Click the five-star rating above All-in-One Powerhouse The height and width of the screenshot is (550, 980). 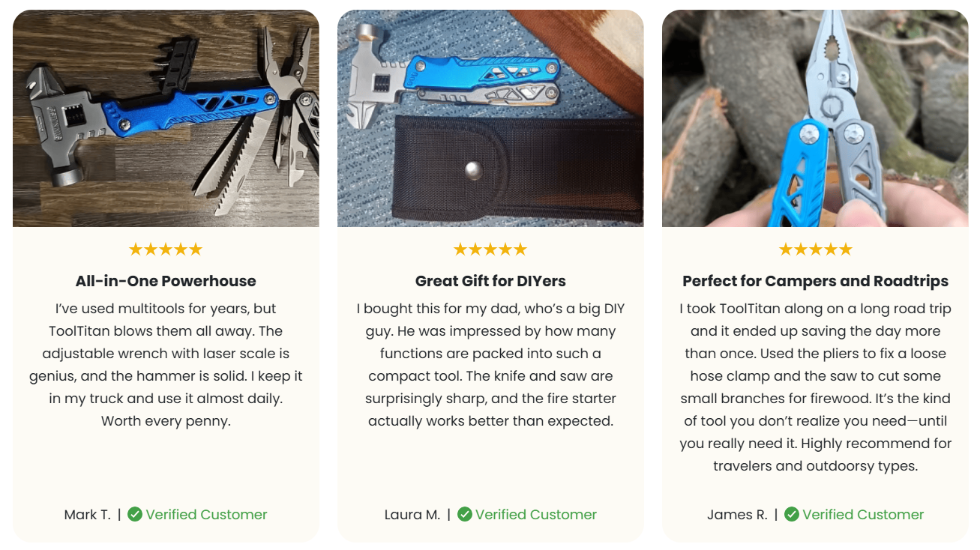click(166, 250)
